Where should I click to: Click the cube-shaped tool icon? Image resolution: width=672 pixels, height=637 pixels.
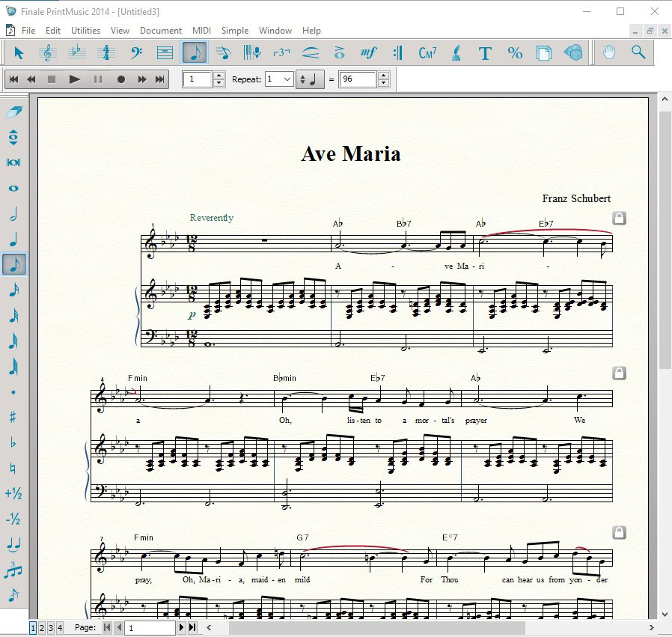[x=573, y=52]
